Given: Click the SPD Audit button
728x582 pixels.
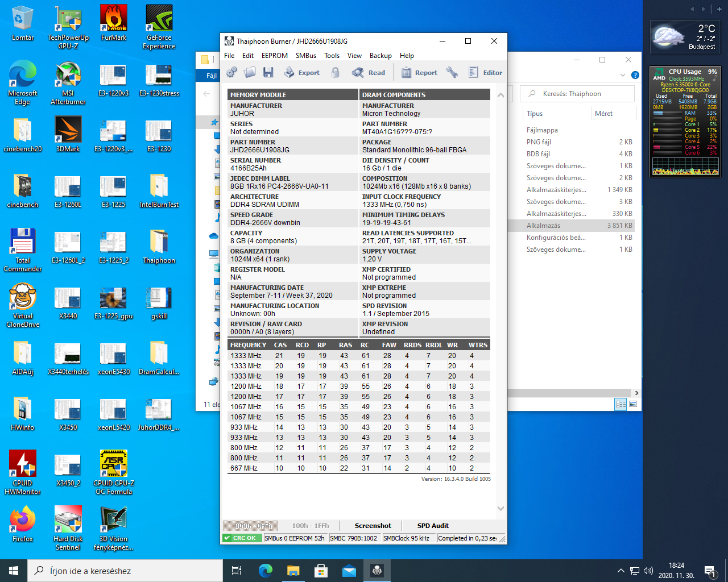Looking at the screenshot, I should tap(433, 526).
